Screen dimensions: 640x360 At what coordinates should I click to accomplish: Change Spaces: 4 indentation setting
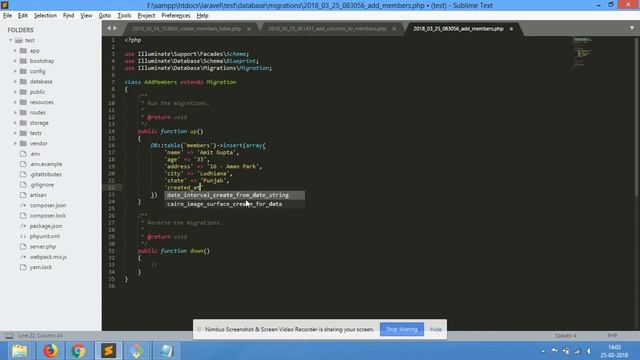coord(565,336)
